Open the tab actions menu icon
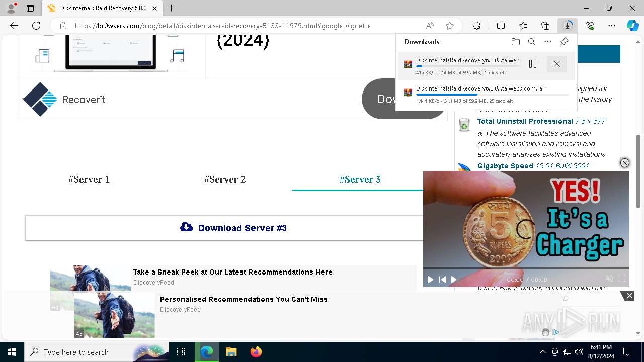 pos(30,8)
